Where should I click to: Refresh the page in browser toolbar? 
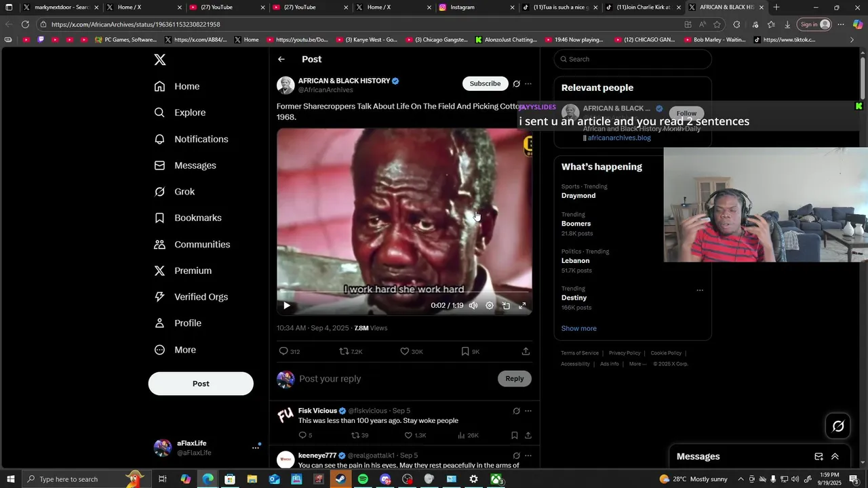click(25, 24)
